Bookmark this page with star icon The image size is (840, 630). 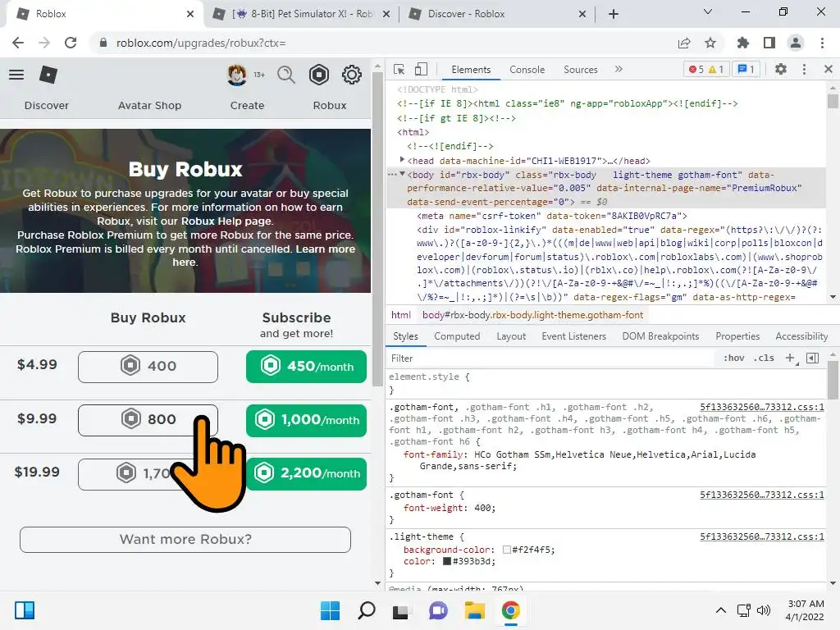(x=710, y=43)
